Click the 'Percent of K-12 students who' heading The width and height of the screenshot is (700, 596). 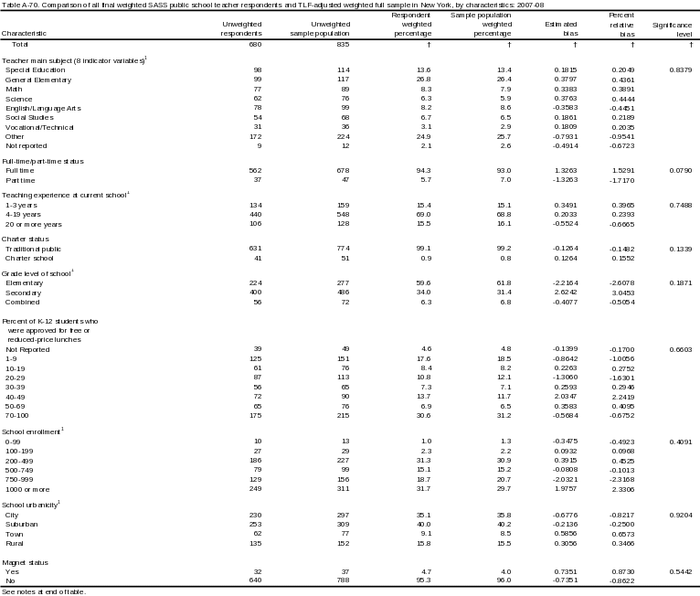[50, 322]
